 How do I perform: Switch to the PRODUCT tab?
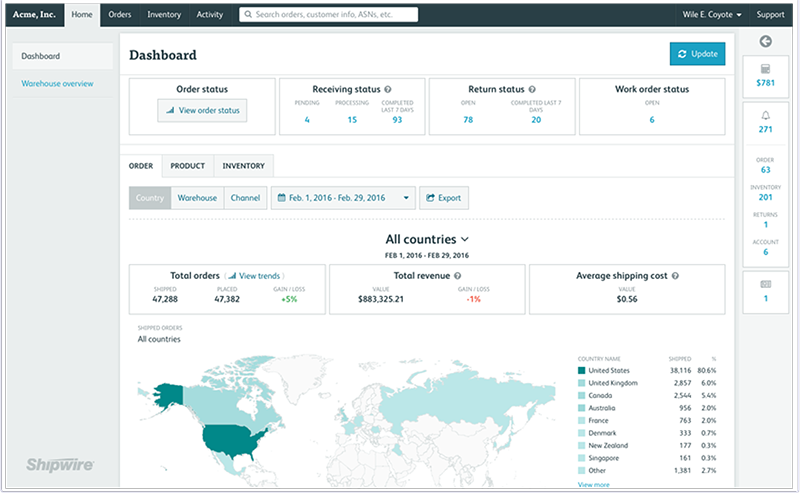click(187, 166)
